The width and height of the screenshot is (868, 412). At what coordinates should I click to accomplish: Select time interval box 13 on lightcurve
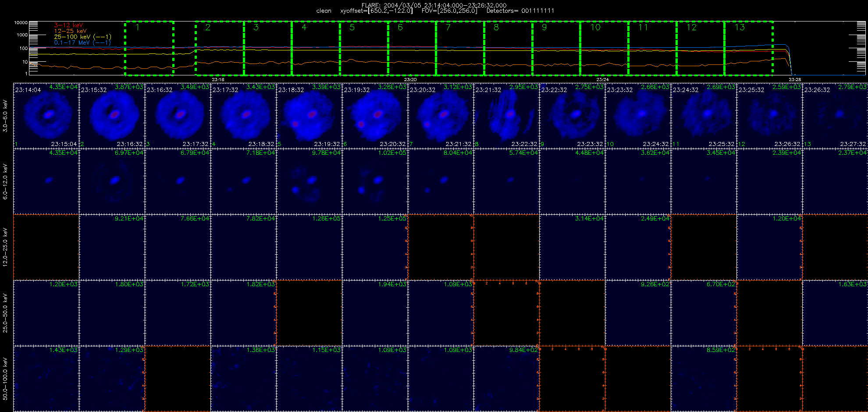[748, 48]
